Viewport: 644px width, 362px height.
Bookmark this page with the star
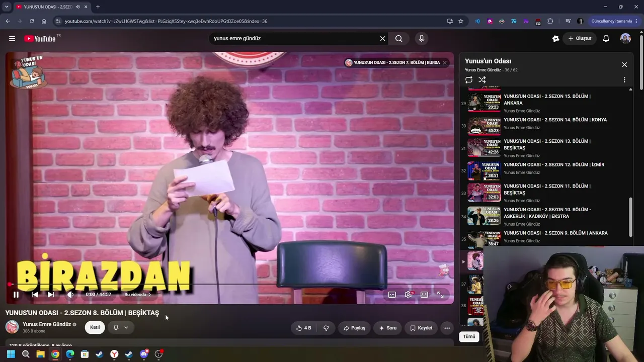click(x=461, y=21)
